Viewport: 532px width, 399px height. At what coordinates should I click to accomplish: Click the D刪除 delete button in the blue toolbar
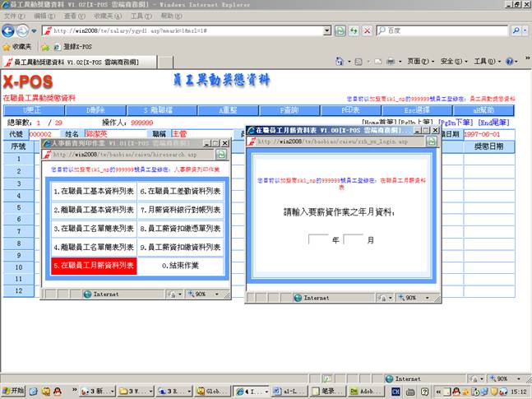click(97, 109)
